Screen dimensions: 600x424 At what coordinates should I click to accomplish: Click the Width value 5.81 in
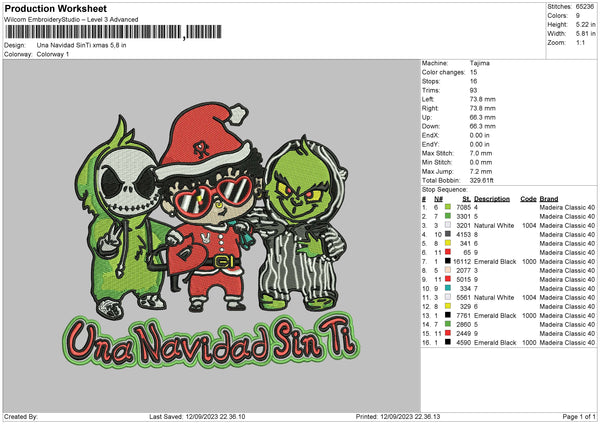pyautogui.click(x=585, y=34)
